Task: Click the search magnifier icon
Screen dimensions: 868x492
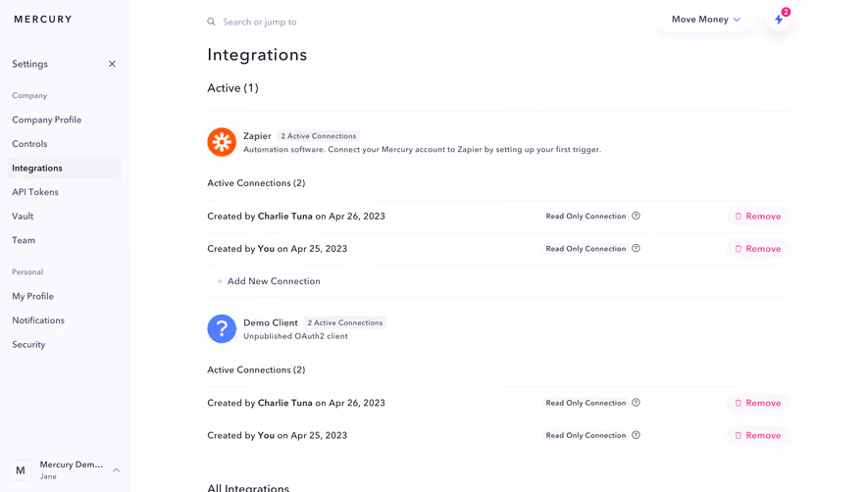Action: [x=212, y=22]
